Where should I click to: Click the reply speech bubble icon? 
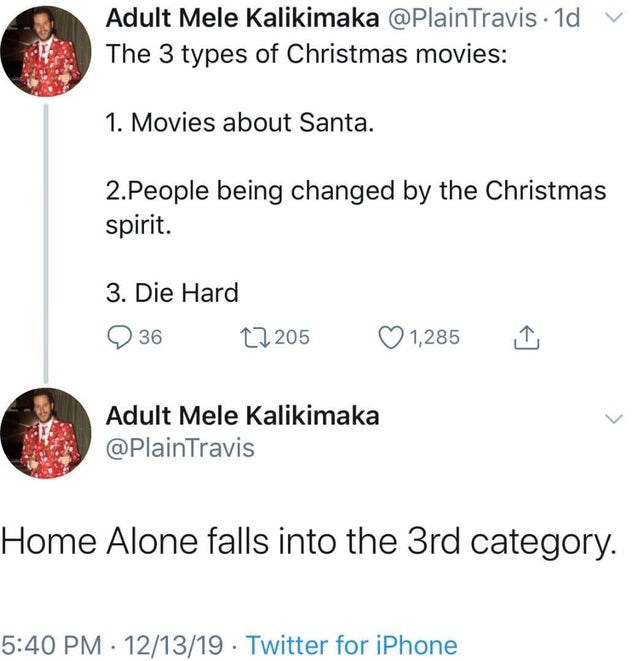(x=119, y=338)
